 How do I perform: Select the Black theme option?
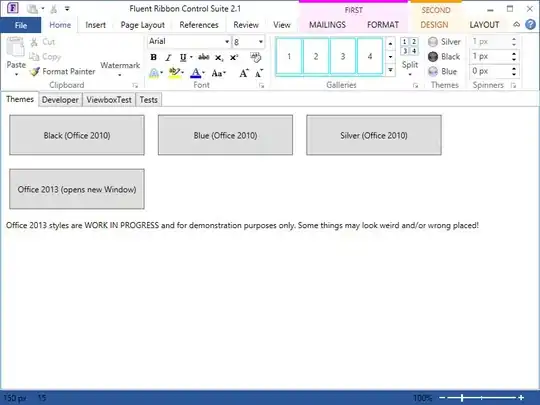(444, 56)
